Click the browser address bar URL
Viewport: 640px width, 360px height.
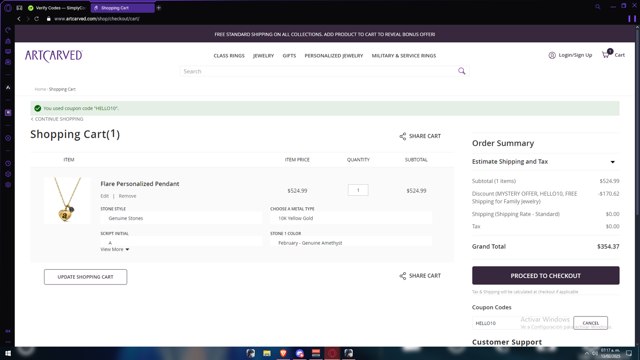tap(96, 19)
